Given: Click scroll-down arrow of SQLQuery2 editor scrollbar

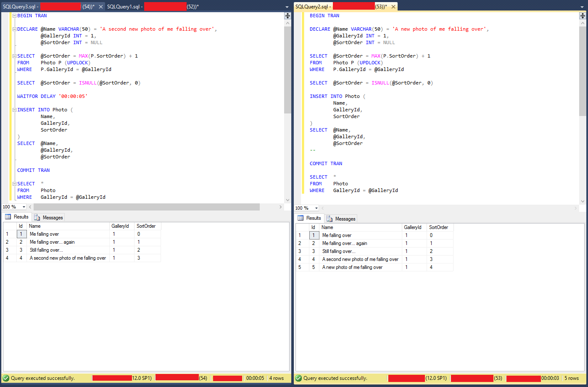Looking at the screenshot, I should click(583, 201).
